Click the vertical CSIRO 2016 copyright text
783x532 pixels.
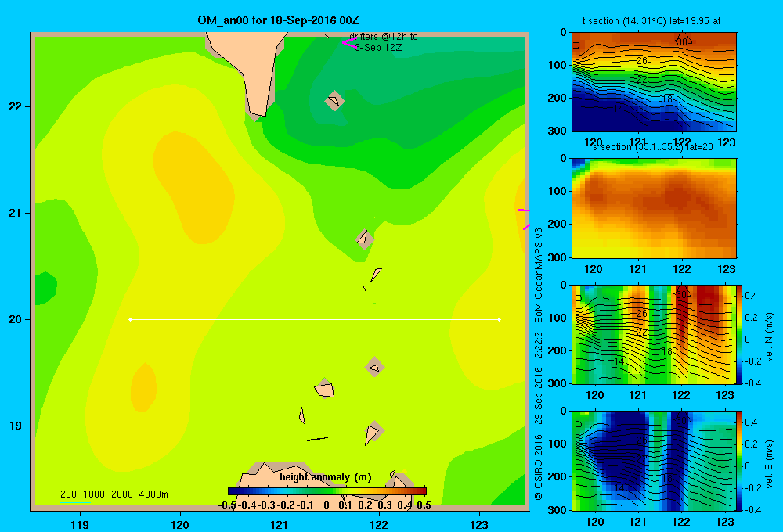point(539,468)
